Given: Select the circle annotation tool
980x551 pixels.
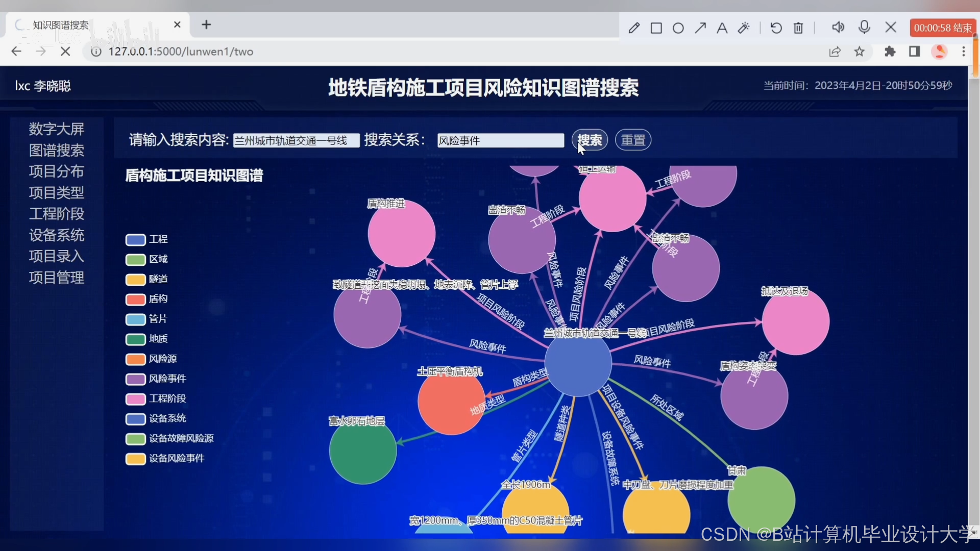Looking at the screenshot, I should 678,28.
